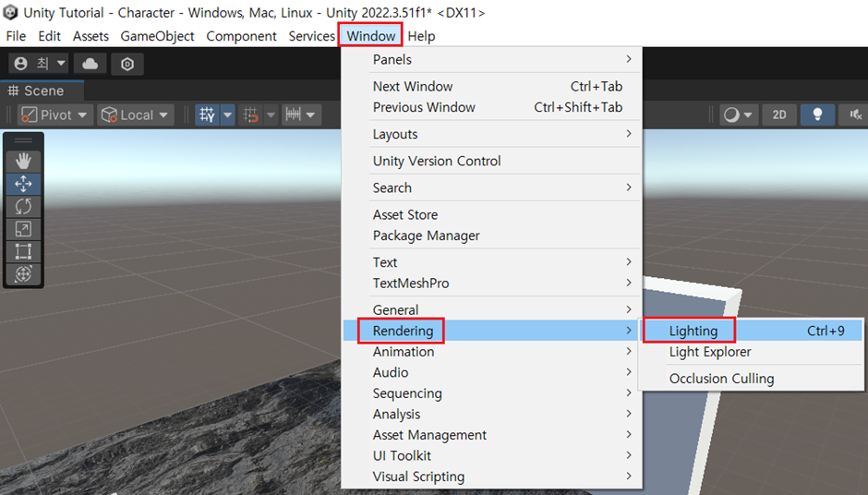Open the Assets menu
The width and height of the screenshot is (868, 495).
tap(90, 36)
